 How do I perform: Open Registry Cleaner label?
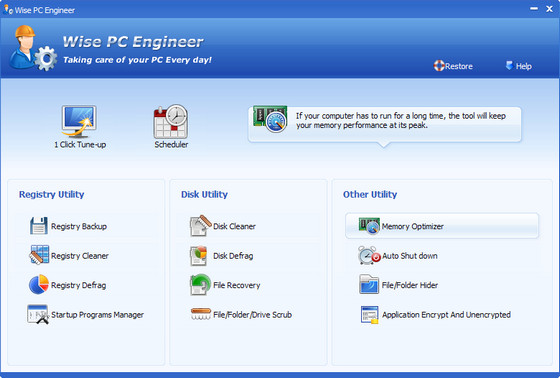tap(80, 256)
